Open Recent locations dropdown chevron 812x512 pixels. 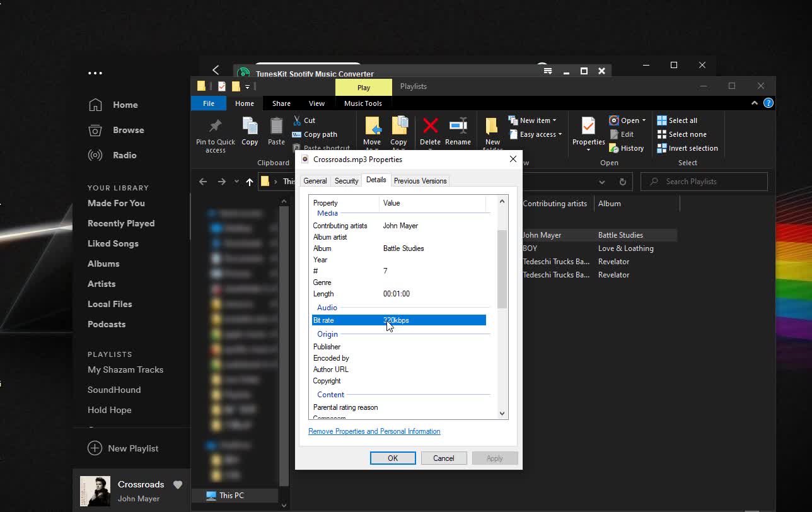pyautogui.click(x=236, y=182)
